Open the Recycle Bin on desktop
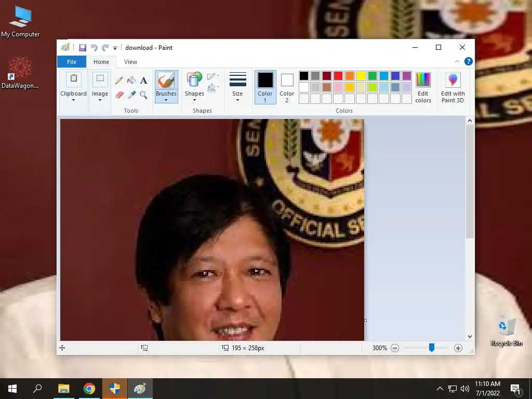Image resolution: width=532 pixels, height=399 pixels. [x=507, y=330]
